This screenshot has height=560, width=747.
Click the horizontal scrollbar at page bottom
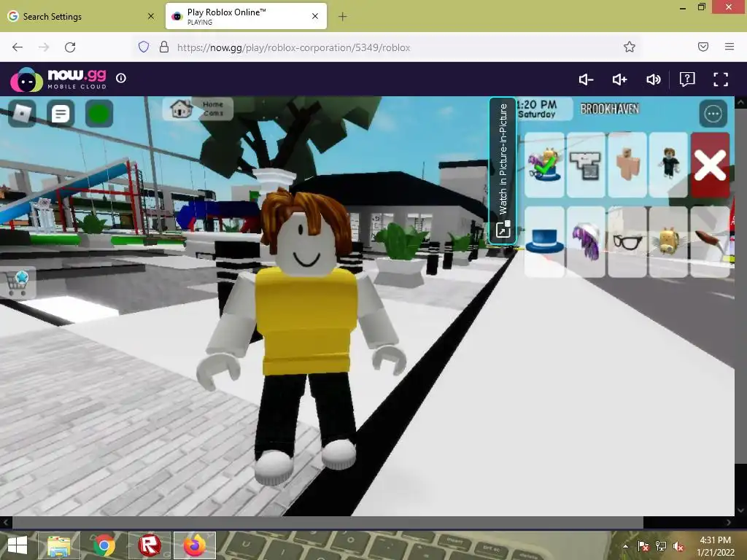point(328,522)
